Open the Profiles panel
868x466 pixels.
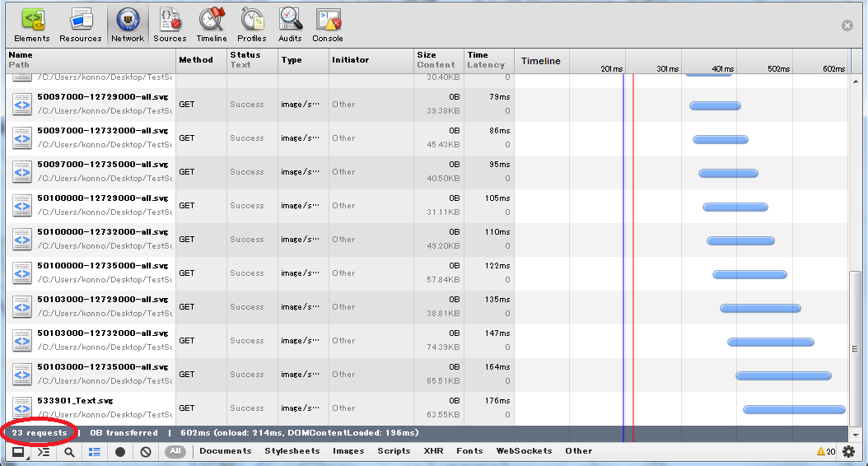click(252, 25)
